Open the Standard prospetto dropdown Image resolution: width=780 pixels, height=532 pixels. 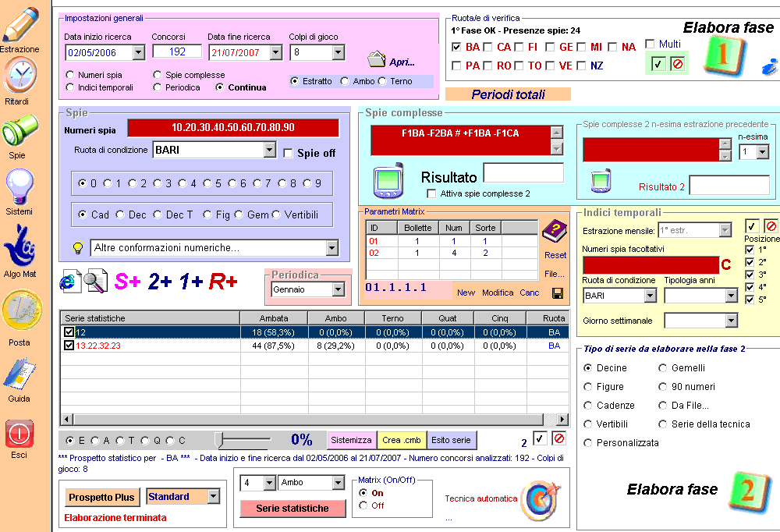pyautogui.click(x=214, y=496)
